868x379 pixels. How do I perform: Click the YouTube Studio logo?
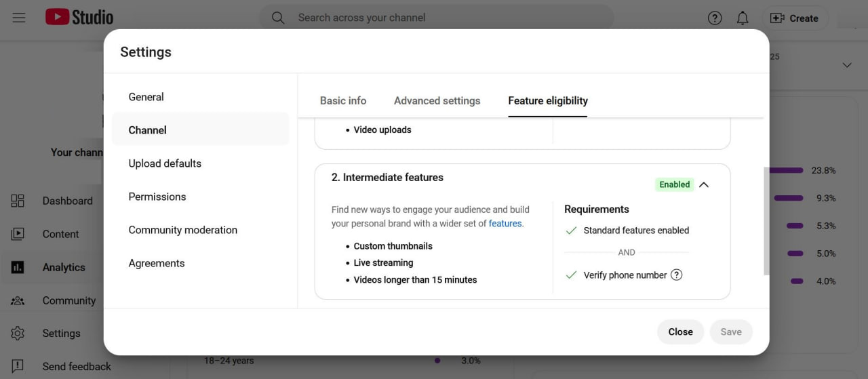coord(79,18)
